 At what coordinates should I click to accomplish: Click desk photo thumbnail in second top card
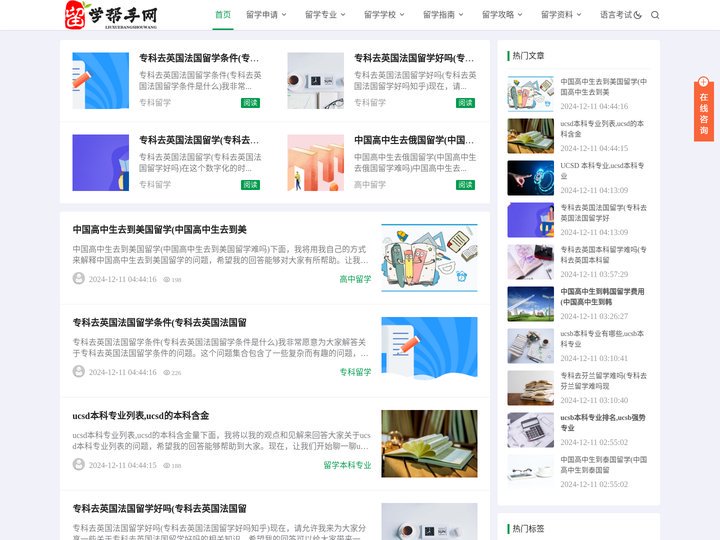pyautogui.click(x=315, y=80)
